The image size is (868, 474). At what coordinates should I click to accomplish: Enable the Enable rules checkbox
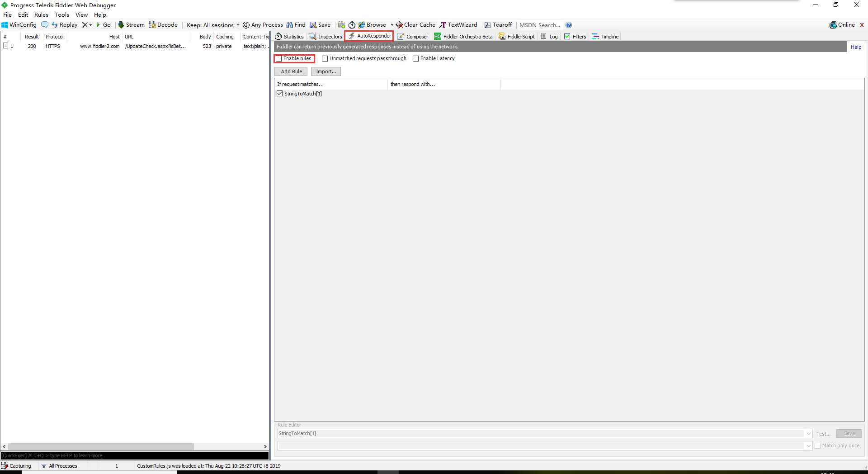(x=279, y=58)
